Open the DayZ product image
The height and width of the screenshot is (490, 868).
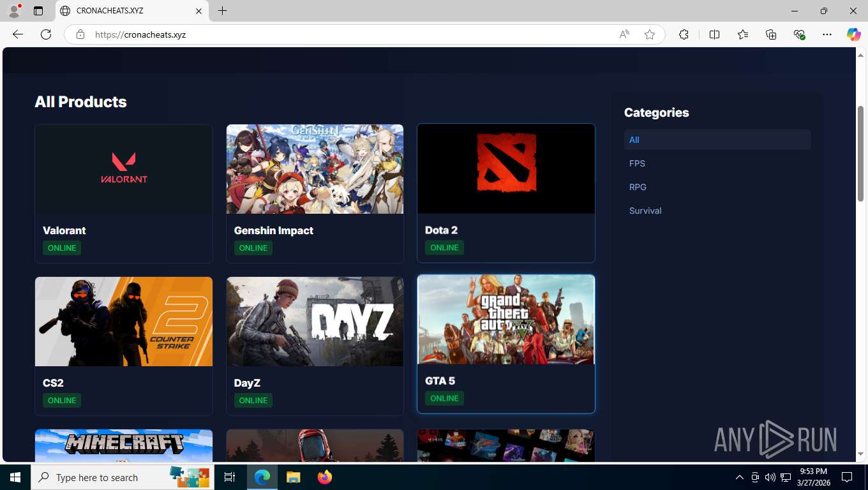coord(315,322)
